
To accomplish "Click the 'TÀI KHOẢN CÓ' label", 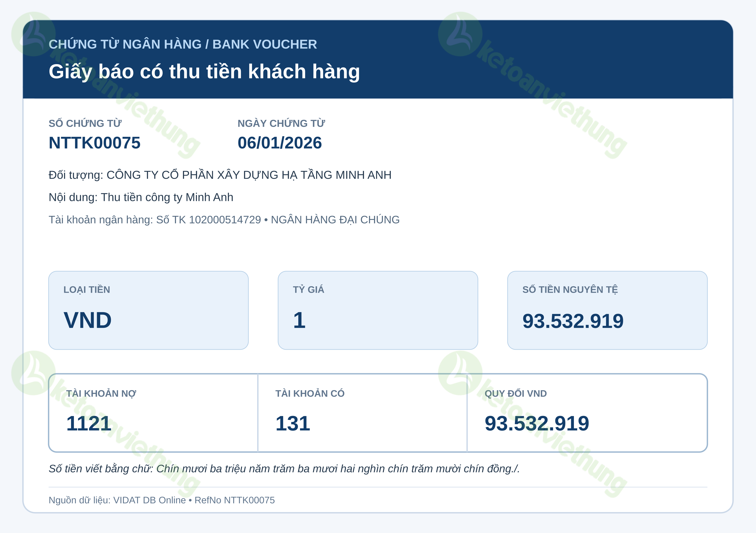I will point(310,394).
